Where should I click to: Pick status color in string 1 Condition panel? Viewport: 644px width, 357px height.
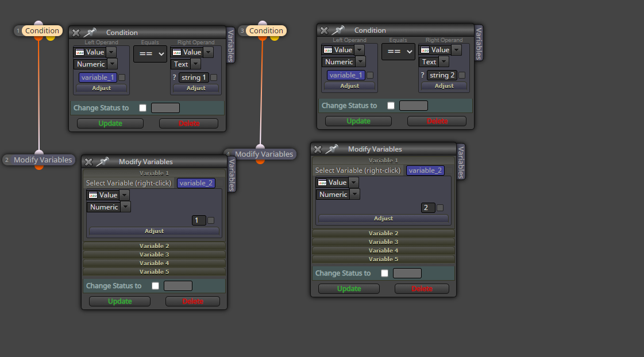(x=165, y=108)
